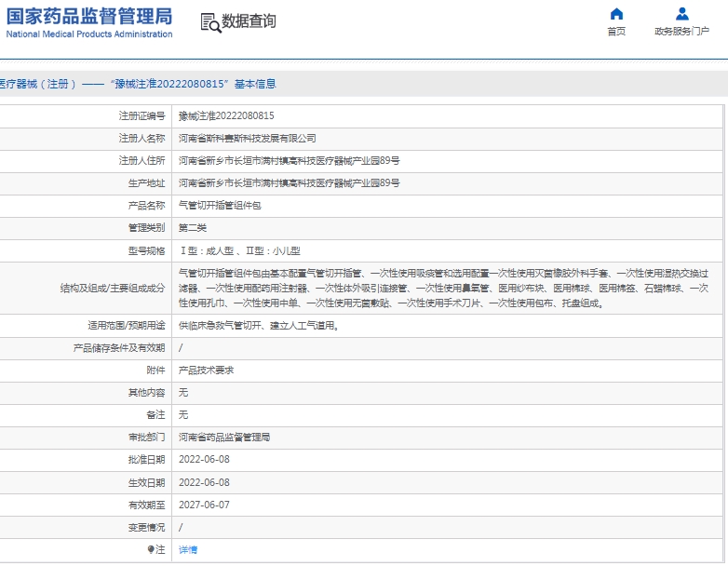This screenshot has width=728, height=566.
Task: Click the 注册人名称 row label
Action: coord(142,139)
